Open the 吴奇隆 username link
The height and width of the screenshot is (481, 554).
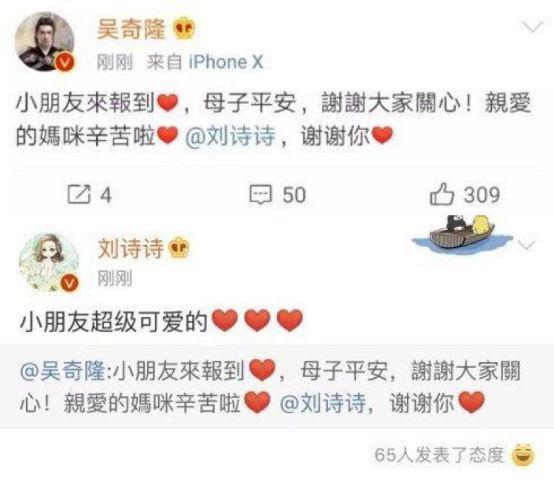tap(131, 29)
